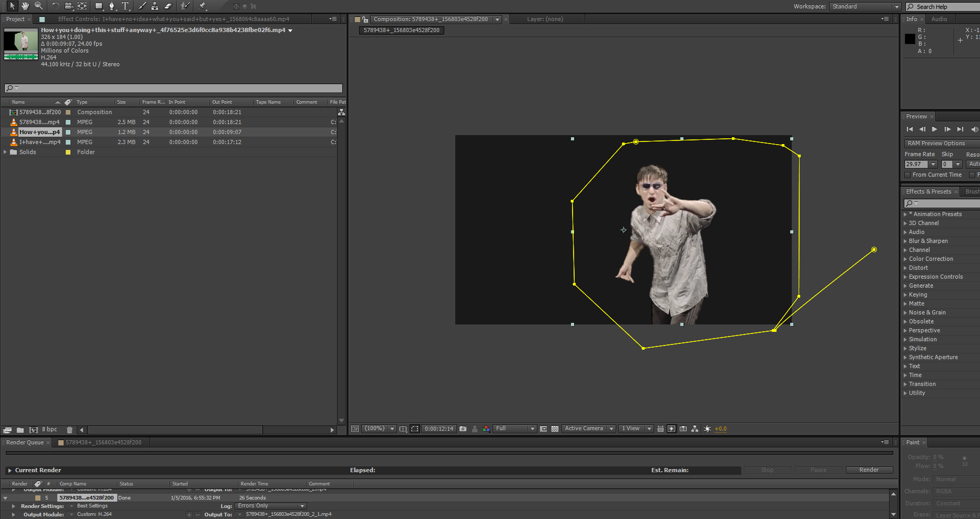The image size is (980, 519).
Task: Enable the From Current Time checkbox
Action: [x=907, y=175]
